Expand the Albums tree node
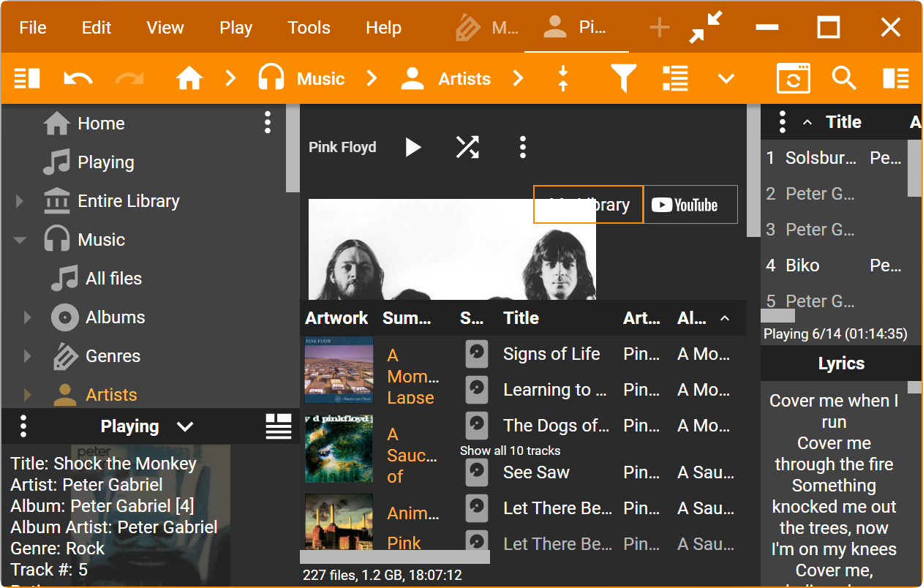This screenshot has width=923, height=588. click(x=27, y=317)
